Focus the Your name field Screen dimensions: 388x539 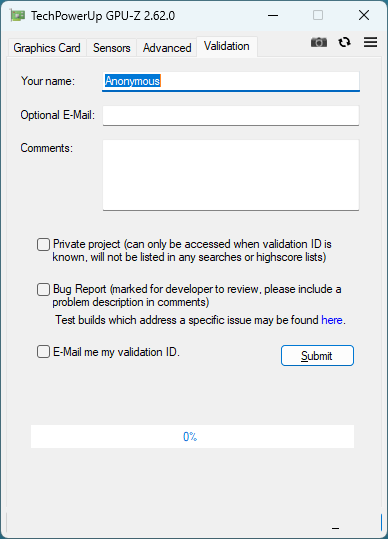231,81
